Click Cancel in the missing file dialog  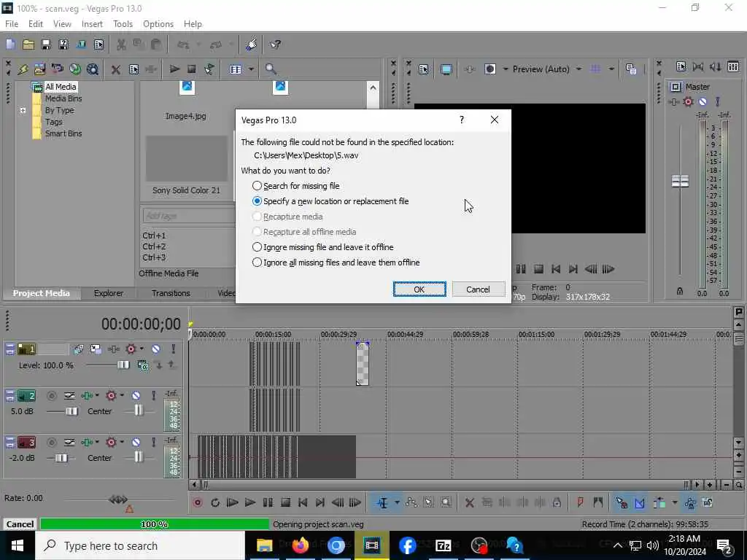click(x=479, y=289)
